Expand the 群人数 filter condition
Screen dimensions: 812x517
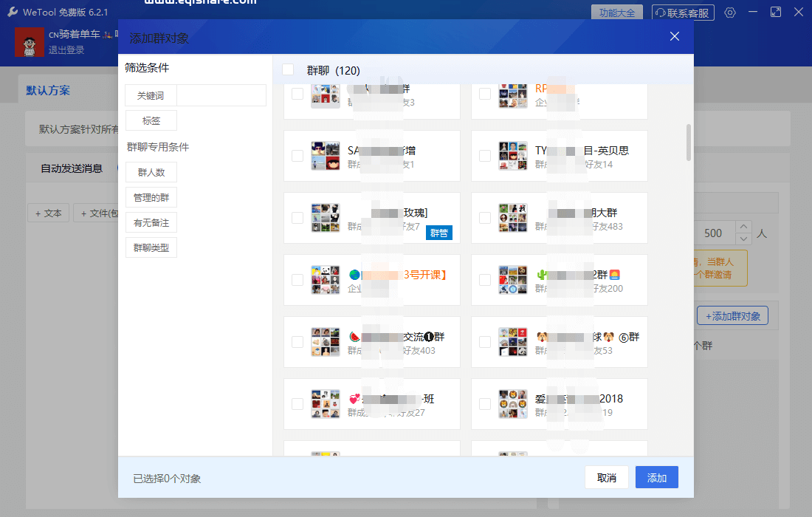151,172
